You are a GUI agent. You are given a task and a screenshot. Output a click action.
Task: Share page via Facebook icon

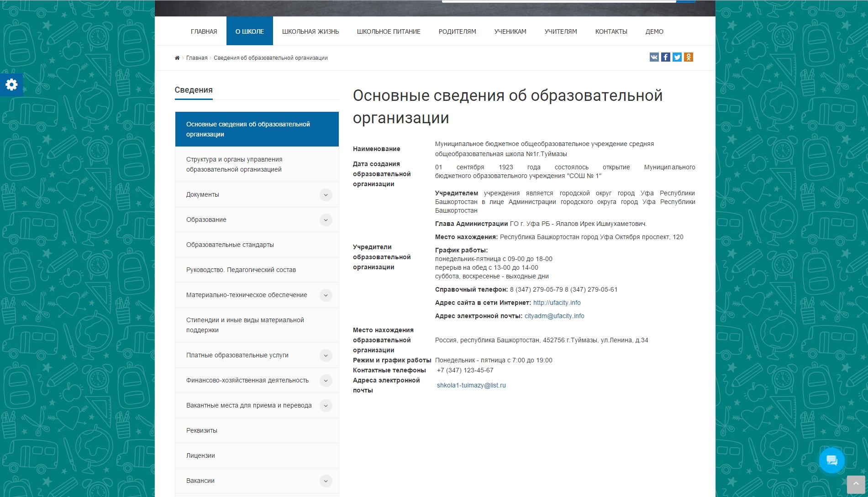pyautogui.click(x=666, y=57)
